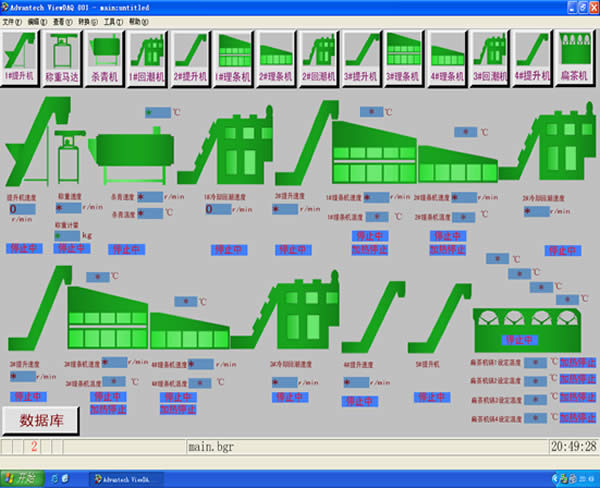600x488 pixels.
Task: Click the 1#提升机 toolbar icon
Action: click(x=22, y=55)
